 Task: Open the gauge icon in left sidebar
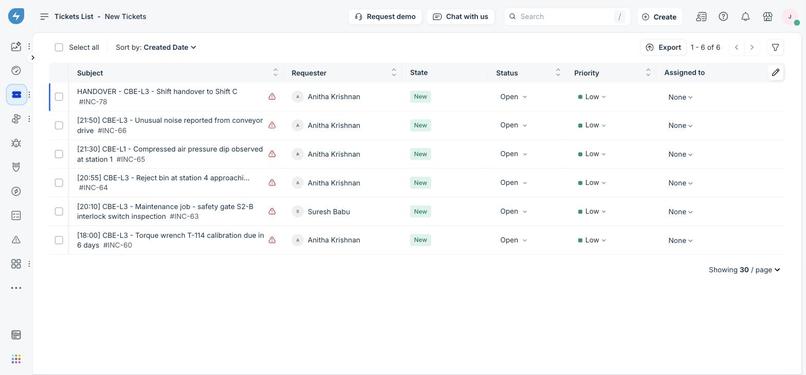(x=16, y=71)
